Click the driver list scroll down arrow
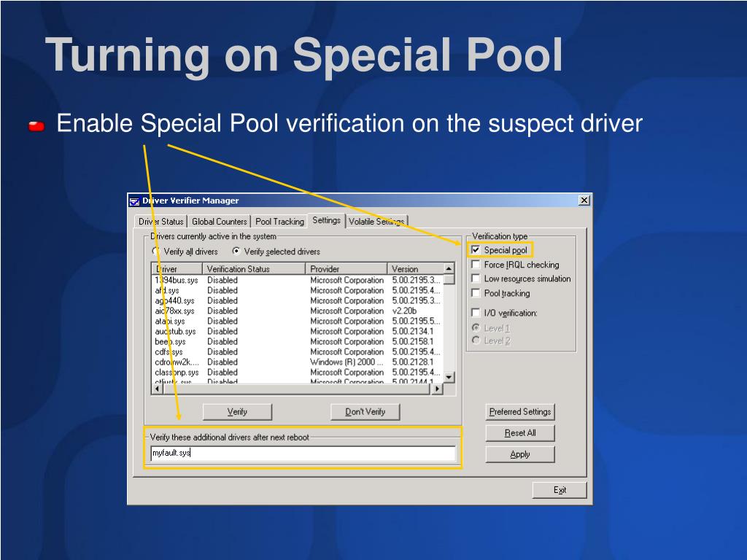The image size is (747, 560). pyautogui.click(x=449, y=377)
